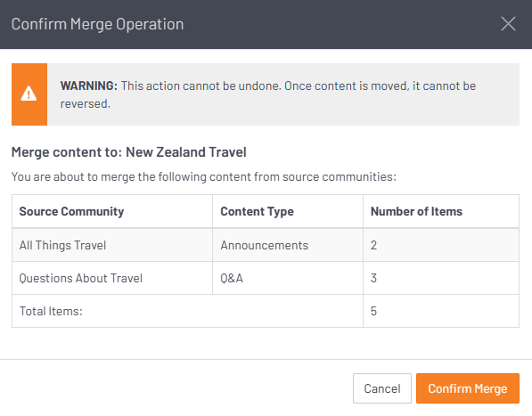This screenshot has height=416, width=532.
Task: Close the Confirm Merge Operation dialog
Action: click(x=508, y=24)
